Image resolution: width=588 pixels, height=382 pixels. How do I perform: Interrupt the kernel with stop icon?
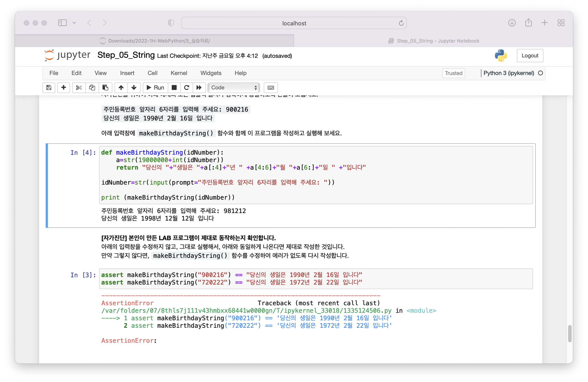[174, 88]
